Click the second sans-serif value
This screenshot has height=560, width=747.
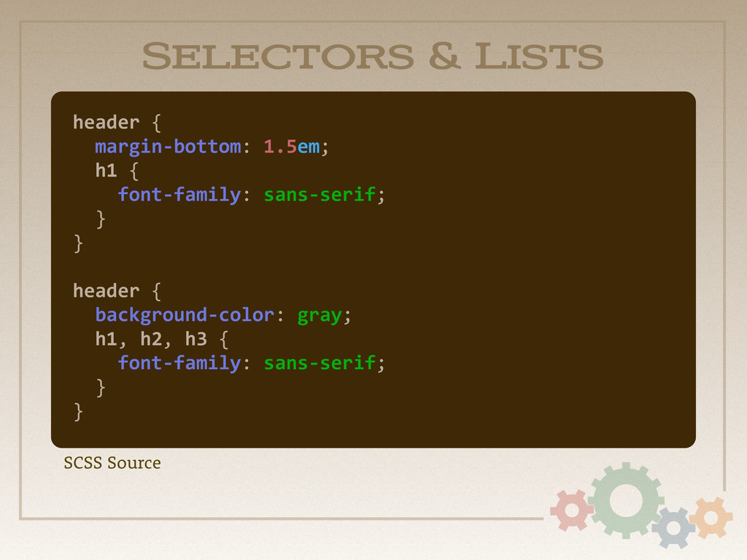click(x=320, y=363)
